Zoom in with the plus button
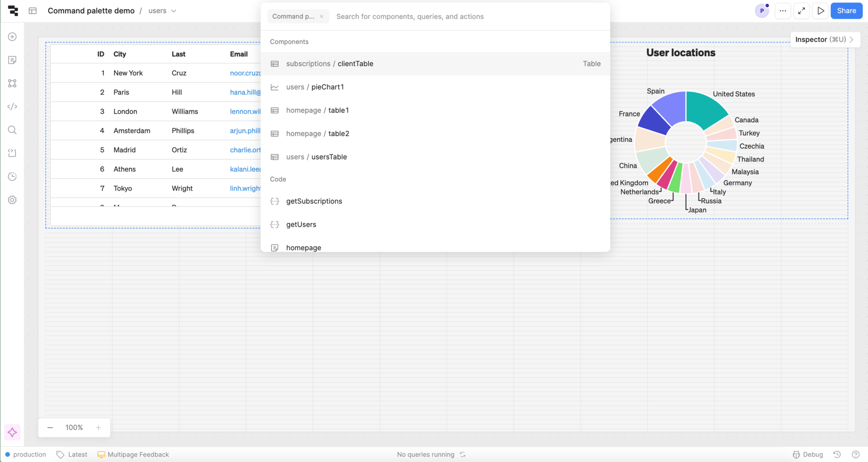 click(x=98, y=427)
